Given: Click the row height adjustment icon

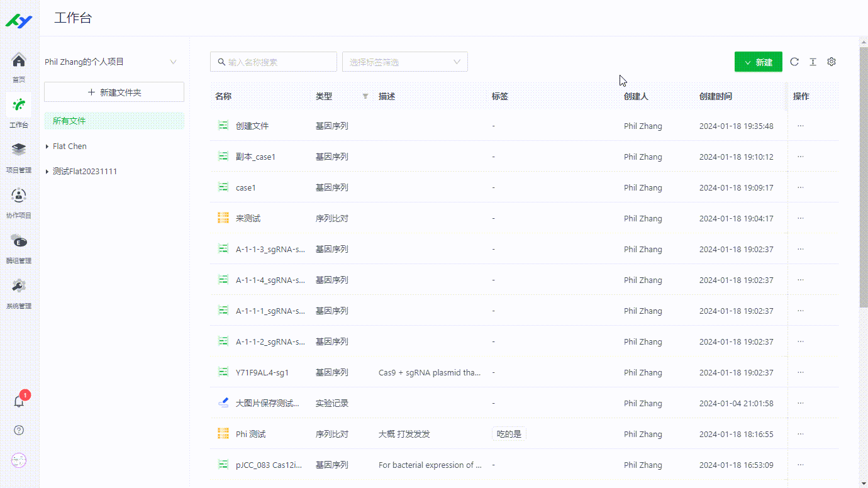Looking at the screenshot, I should (x=813, y=62).
